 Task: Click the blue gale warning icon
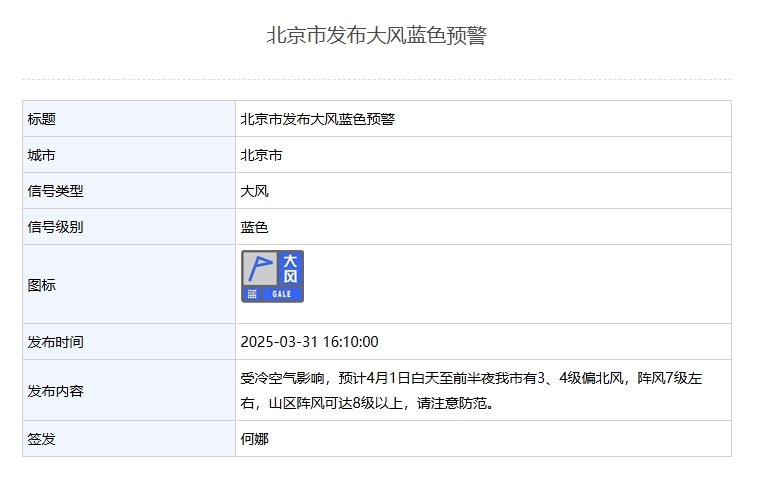point(272,276)
